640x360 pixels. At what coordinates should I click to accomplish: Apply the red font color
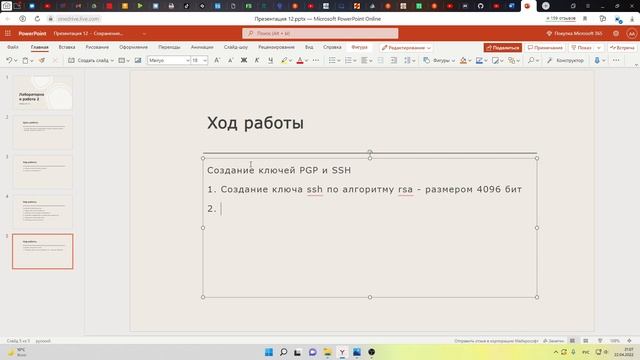click(x=300, y=60)
